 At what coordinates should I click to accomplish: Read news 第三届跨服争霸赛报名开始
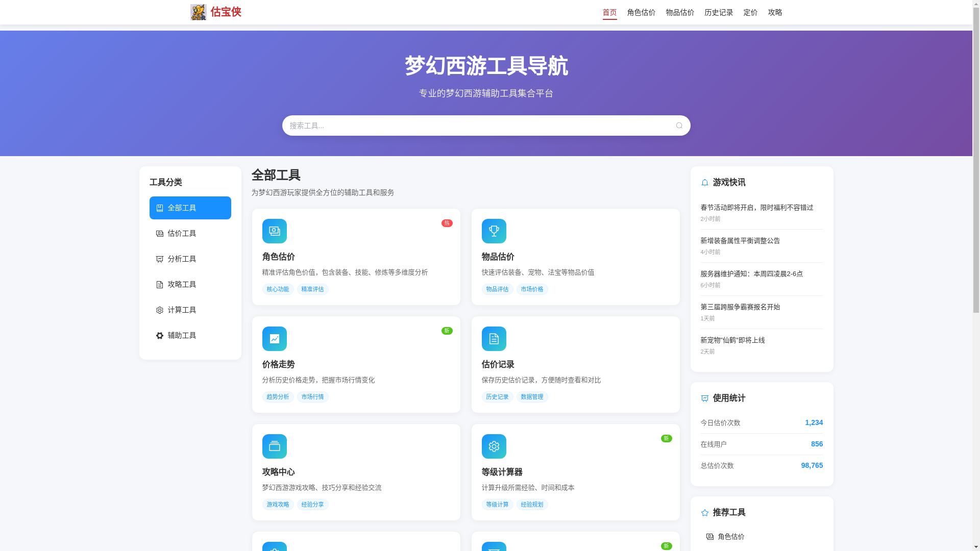tap(740, 307)
